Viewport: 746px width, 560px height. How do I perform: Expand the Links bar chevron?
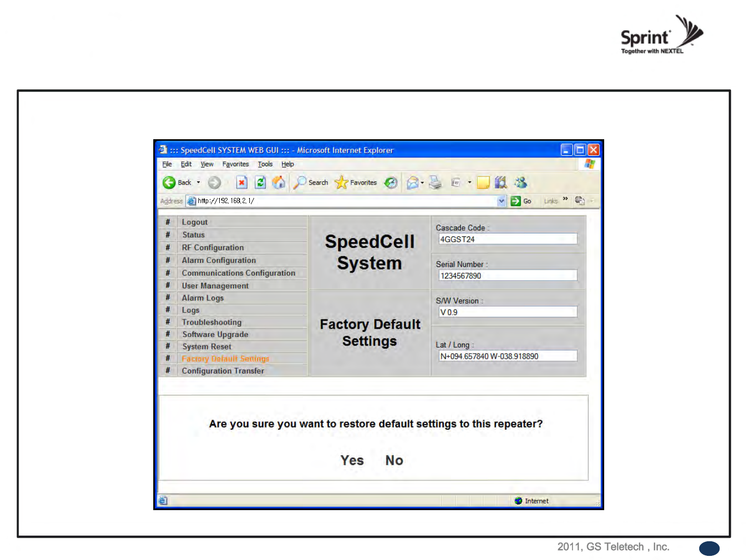coord(565,199)
